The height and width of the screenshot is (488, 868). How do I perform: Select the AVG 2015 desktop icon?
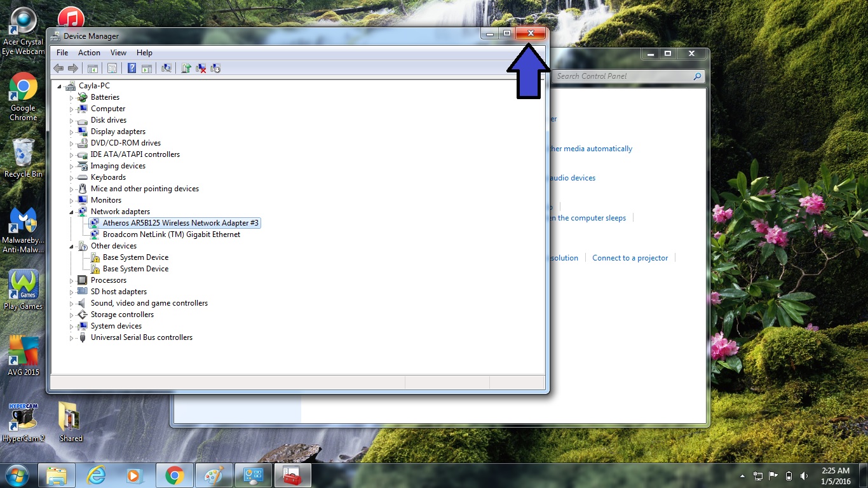(24, 356)
